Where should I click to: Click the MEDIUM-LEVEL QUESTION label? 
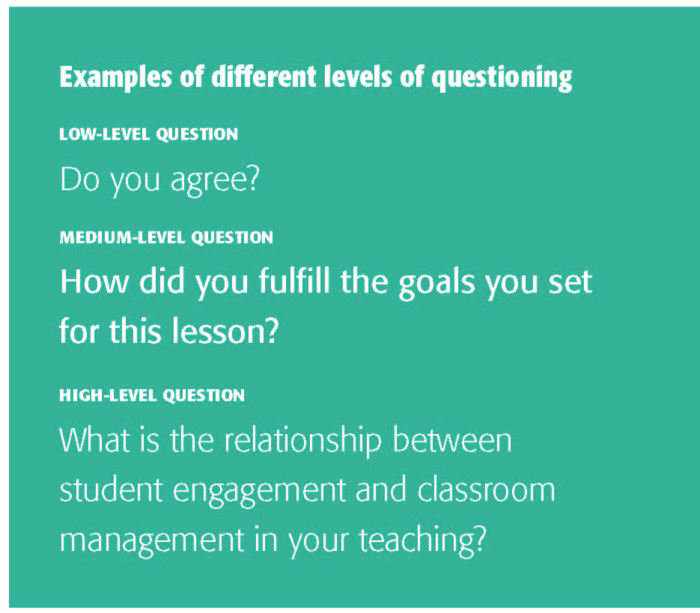pos(165,238)
